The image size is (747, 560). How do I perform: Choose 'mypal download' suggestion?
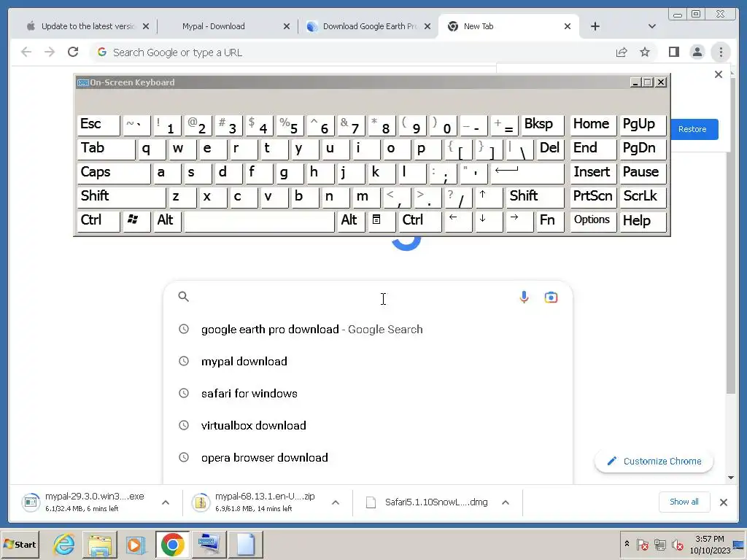[x=368, y=362]
